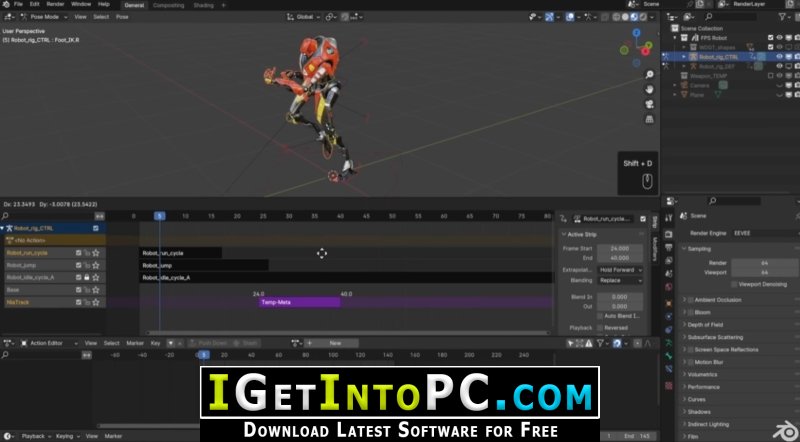Select the purple Temp-Meta strip

299,301
